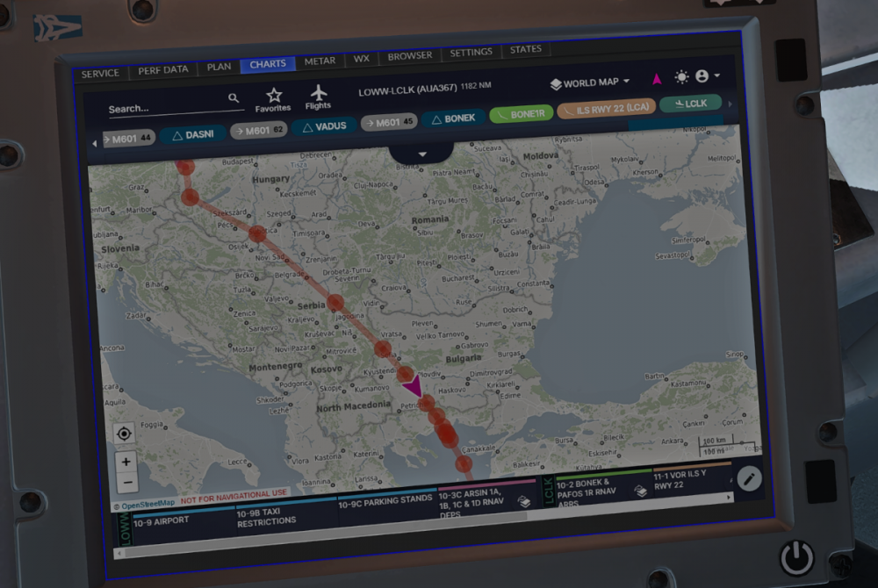878x588 pixels.
Task: Open the pencil annotation tool
Action: coord(748,478)
